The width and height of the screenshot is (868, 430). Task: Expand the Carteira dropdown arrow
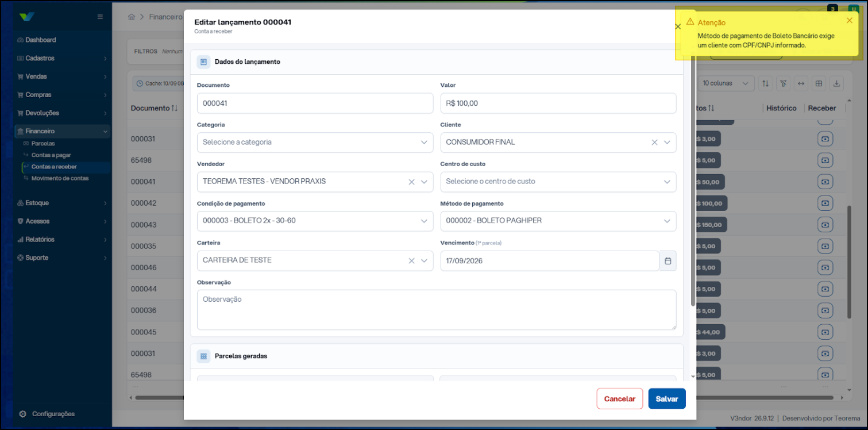coord(424,261)
